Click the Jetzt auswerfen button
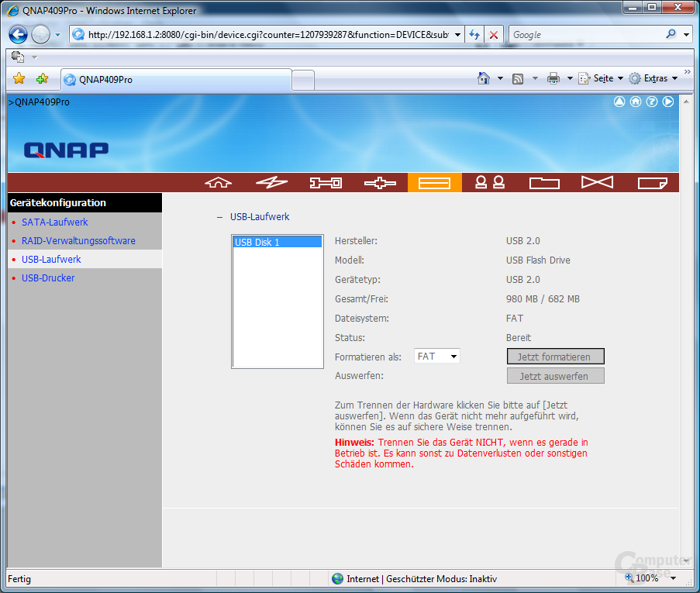 tap(555, 376)
